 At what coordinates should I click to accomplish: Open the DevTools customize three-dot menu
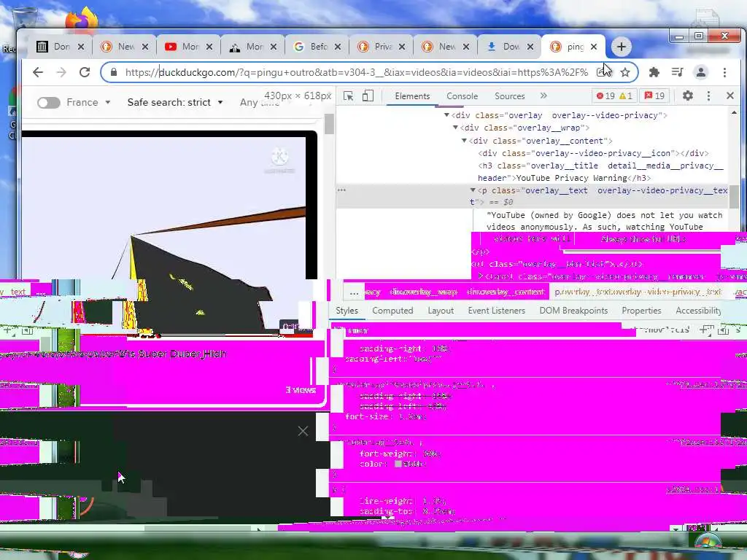tap(708, 96)
